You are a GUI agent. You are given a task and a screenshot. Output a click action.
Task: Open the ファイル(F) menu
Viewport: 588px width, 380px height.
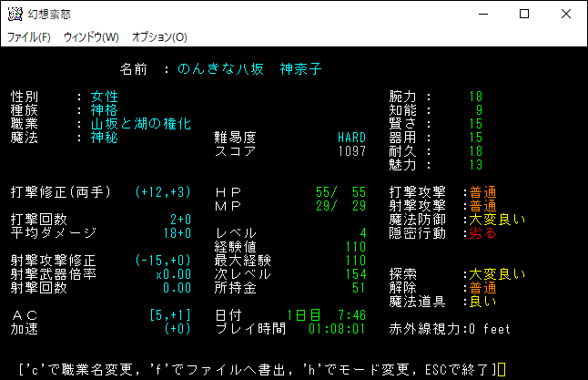29,37
